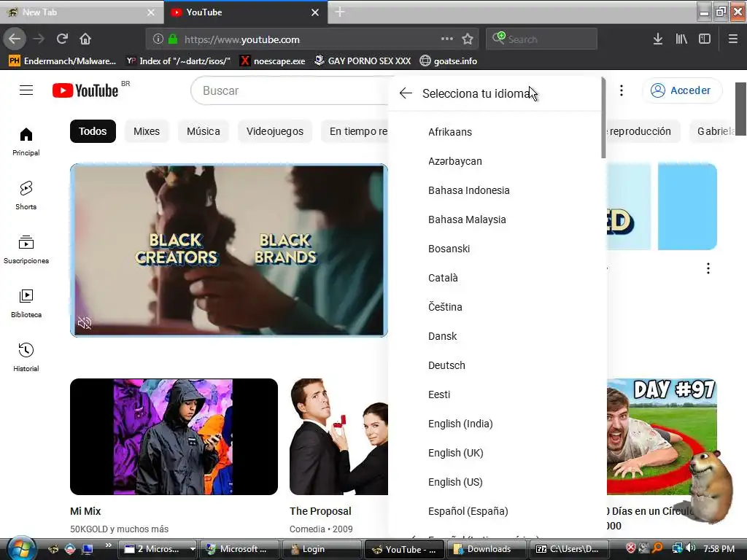Open Suscripciones in YouTube sidebar
747x560 pixels.
click(x=26, y=249)
